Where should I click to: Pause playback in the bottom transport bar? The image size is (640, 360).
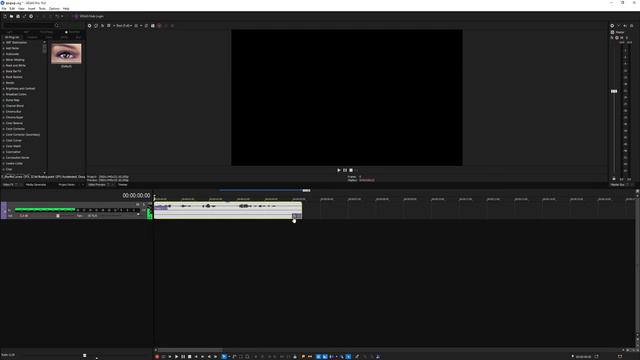(x=183, y=357)
